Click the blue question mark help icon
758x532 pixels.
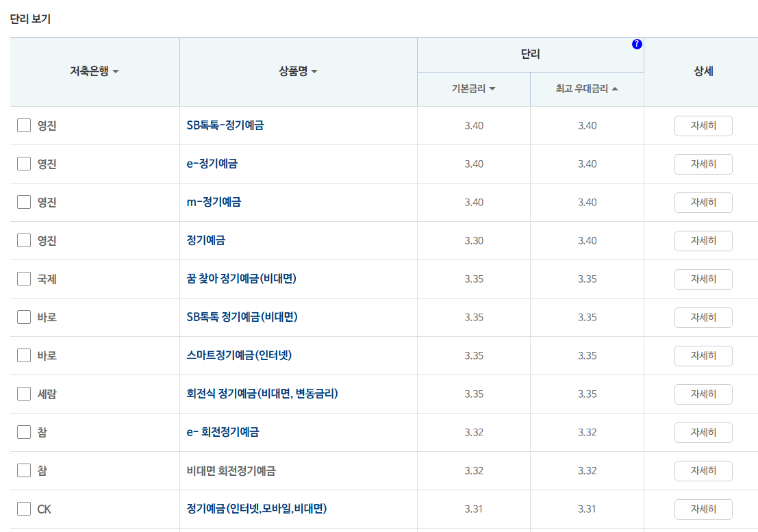click(637, 44)
